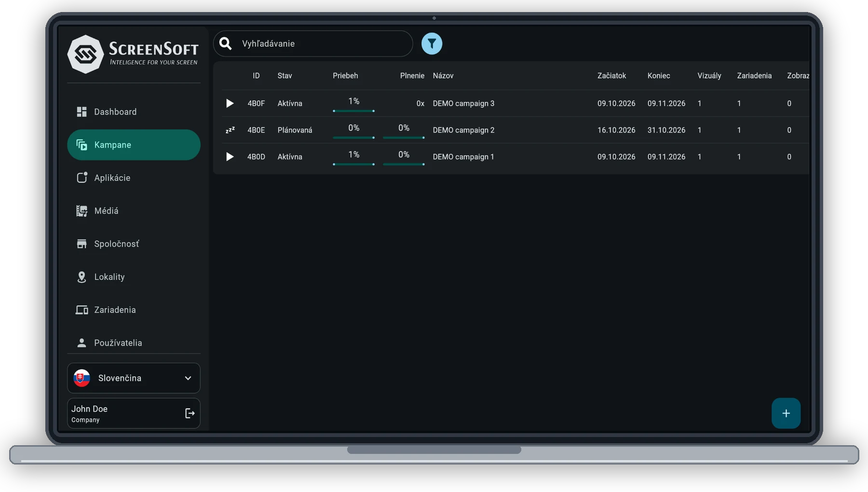Click Priebeh progress bar of DEMO campaign 3

tap(353, 111)
